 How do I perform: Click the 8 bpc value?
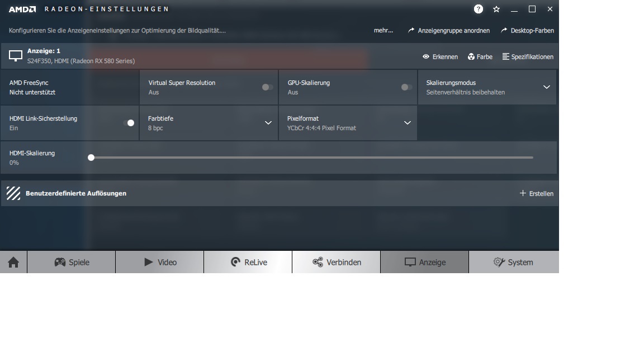(155, 128)
